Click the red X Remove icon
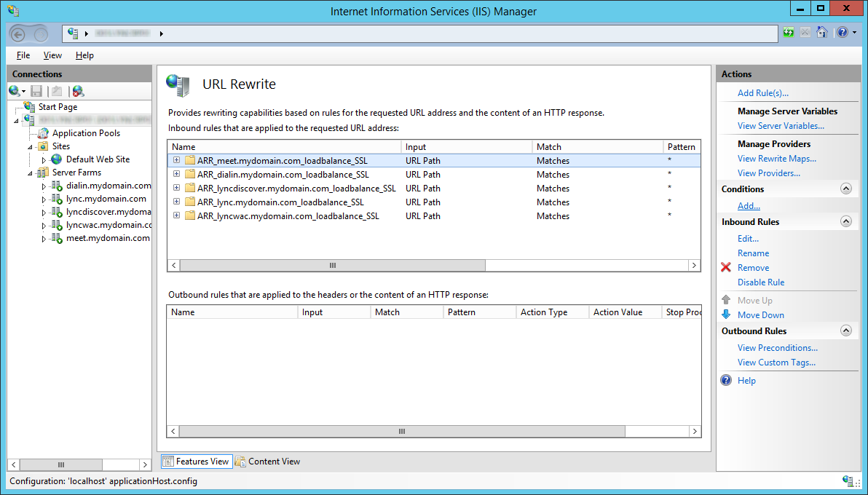The width and height of the screenshot is (868, 495). point(726,267)
